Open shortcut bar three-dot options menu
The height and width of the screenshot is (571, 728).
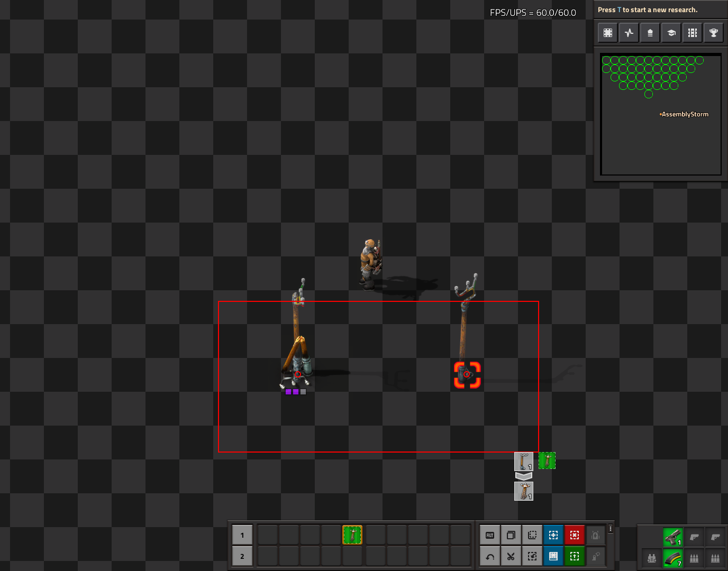(611, 529)
